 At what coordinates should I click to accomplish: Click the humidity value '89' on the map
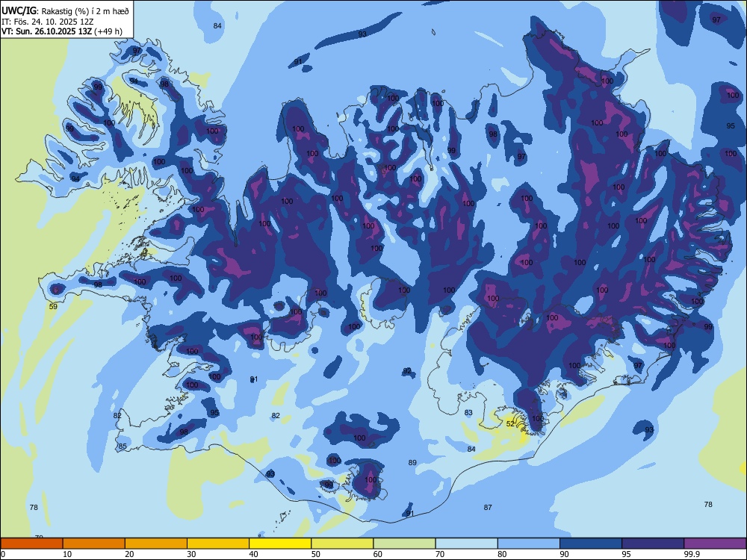point(412,462)
